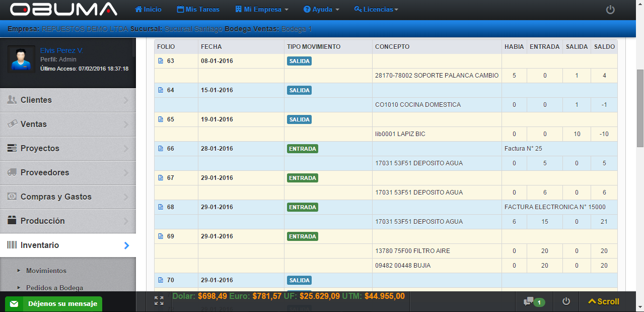Select Movimientos under Inventario
The height and width of the screenshot is (312, 644).
tap(46, 271)
